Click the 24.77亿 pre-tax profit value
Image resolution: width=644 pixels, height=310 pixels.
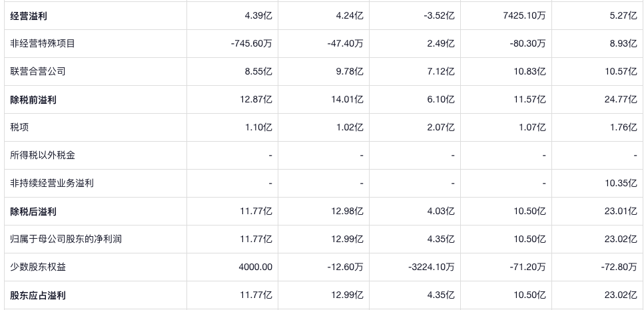(x=623, y=100)
